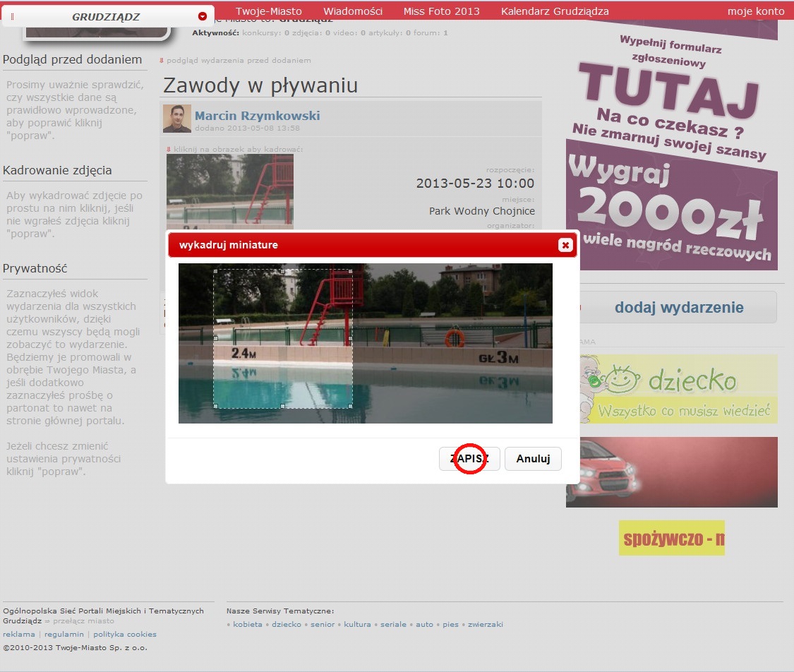
Task: Click the reklama footer link
Action: click(x=19, y=634)
